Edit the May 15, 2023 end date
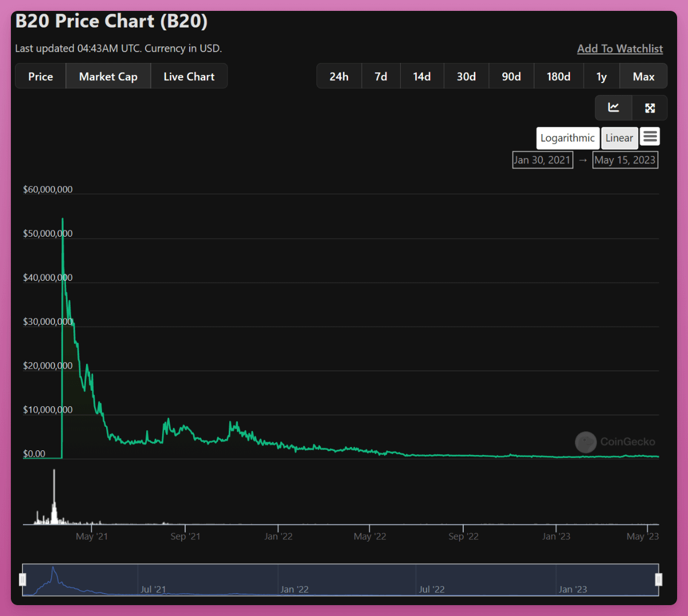This screenshot has width=688, height=616. click(625, 160)
